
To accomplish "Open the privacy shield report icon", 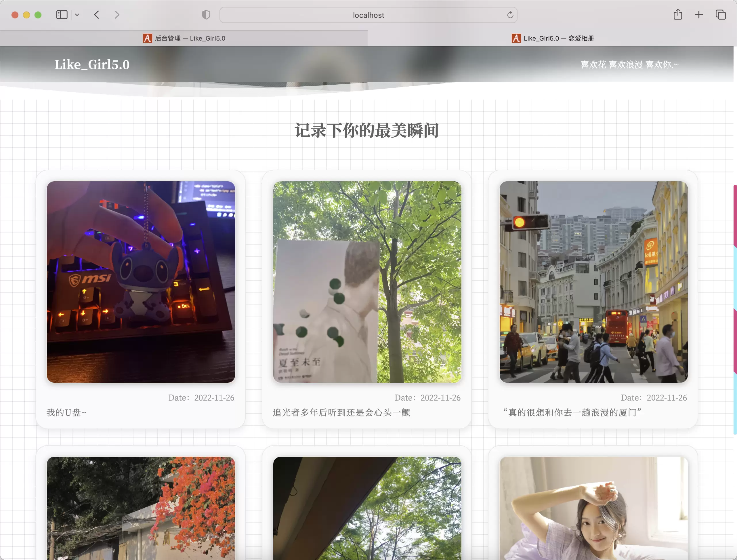I will (x=206, y=15).
